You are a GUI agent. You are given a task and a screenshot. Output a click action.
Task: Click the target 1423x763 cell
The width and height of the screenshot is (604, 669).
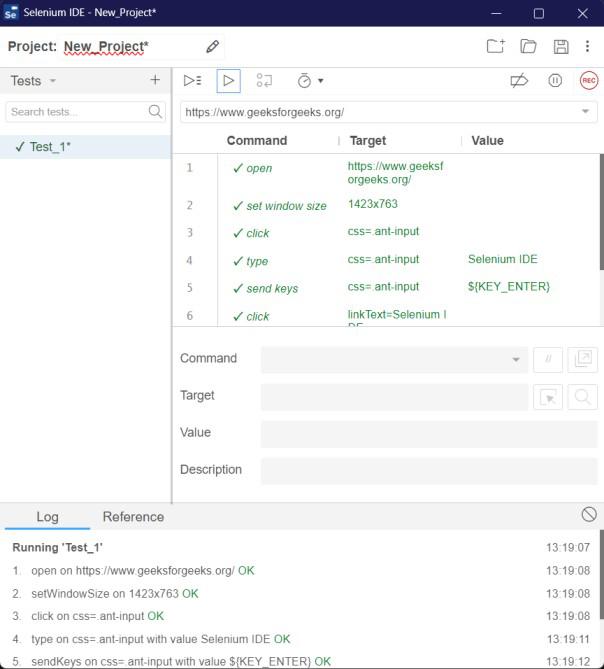pyautogui.click(x=372, y=204)
